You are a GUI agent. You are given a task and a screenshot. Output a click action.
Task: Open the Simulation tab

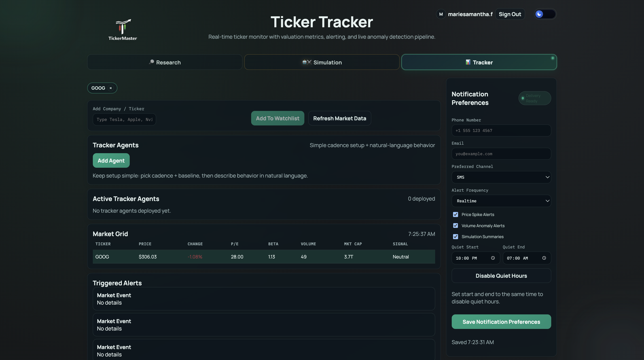pyautogui.click(x=322, y=62)
